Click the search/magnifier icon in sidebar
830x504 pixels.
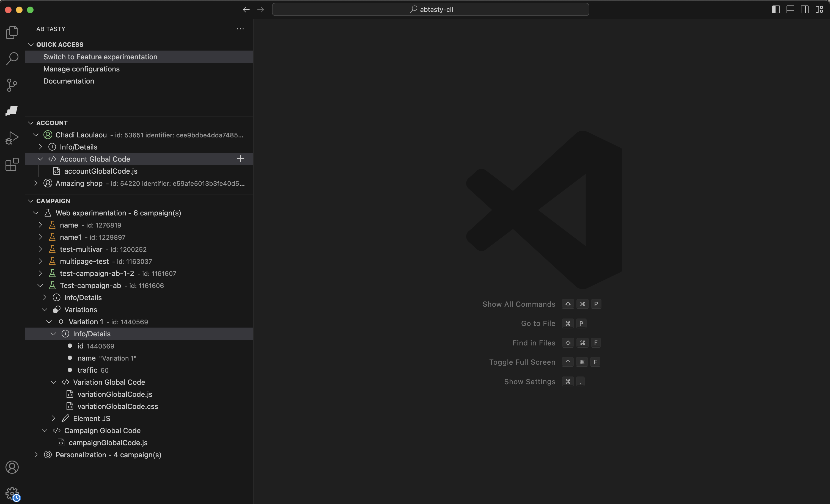click(x=12, y=58)
